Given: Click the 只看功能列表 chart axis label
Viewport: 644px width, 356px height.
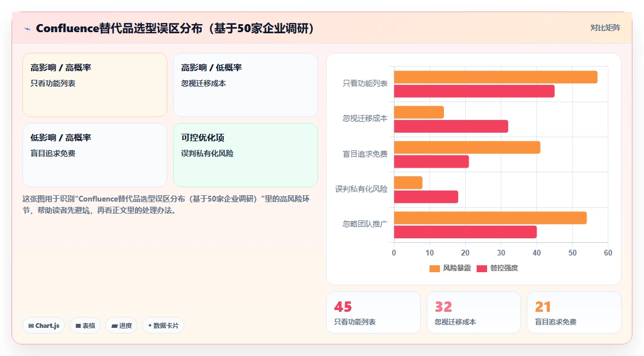Looking at the screenshot, I should pos(365,84).
